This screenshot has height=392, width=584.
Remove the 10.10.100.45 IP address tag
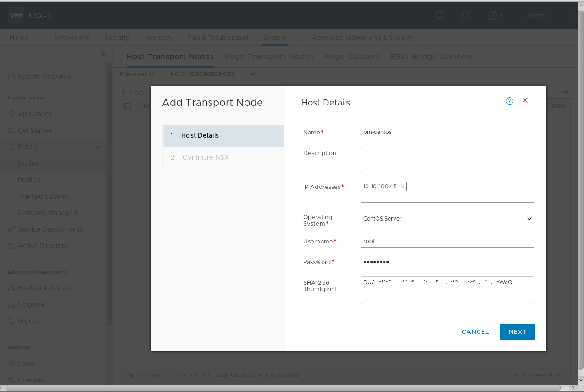(x=403, y=187)
